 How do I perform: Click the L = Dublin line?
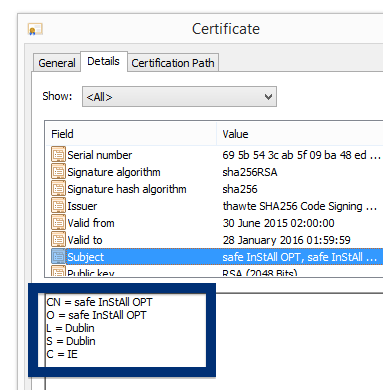pos(70,328)
